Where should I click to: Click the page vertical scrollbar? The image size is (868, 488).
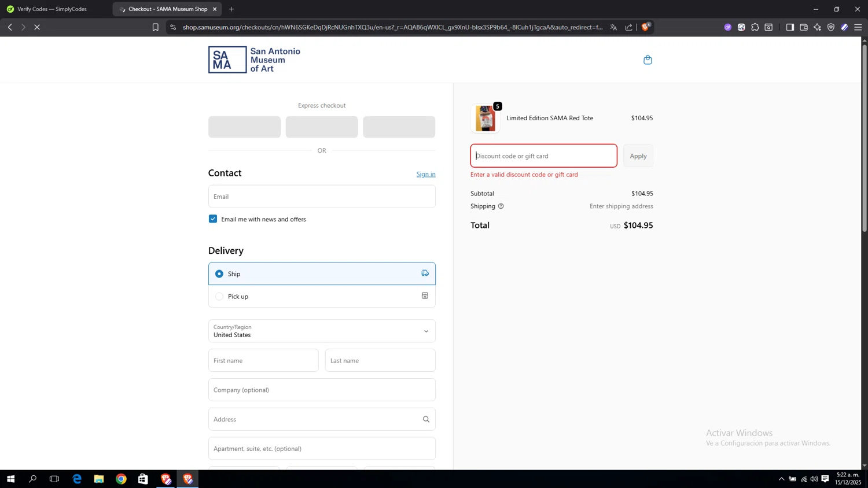(865, 139)
